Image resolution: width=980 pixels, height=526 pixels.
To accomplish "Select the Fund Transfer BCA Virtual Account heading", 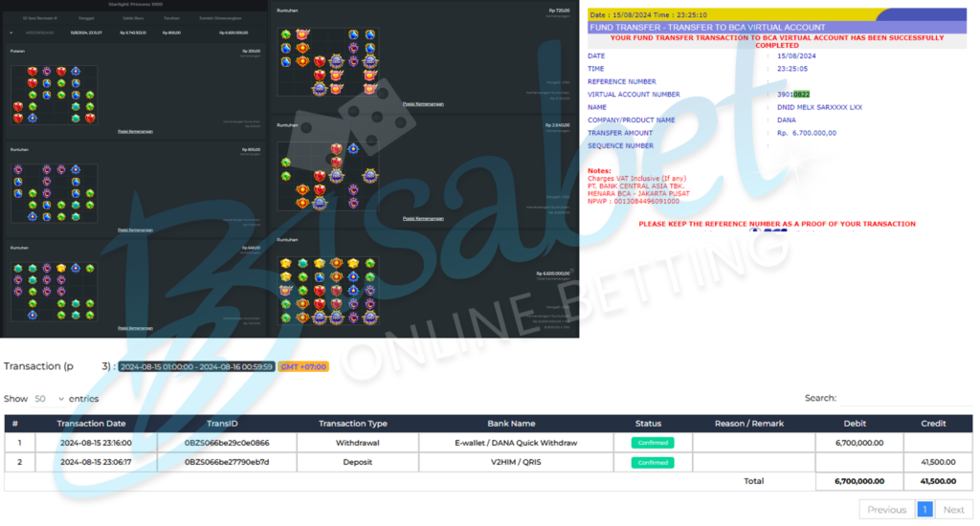I will pyautogui.click(x=707, y=28).
